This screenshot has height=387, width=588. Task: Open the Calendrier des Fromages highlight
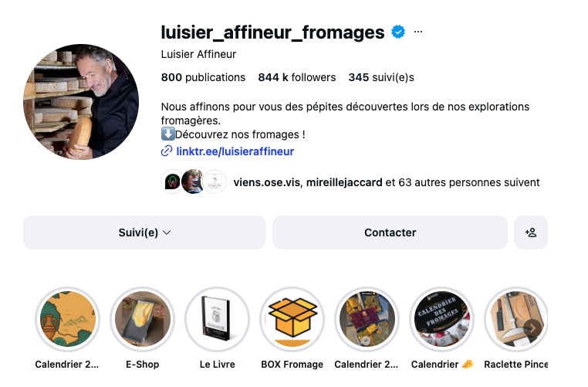(441, 319)
